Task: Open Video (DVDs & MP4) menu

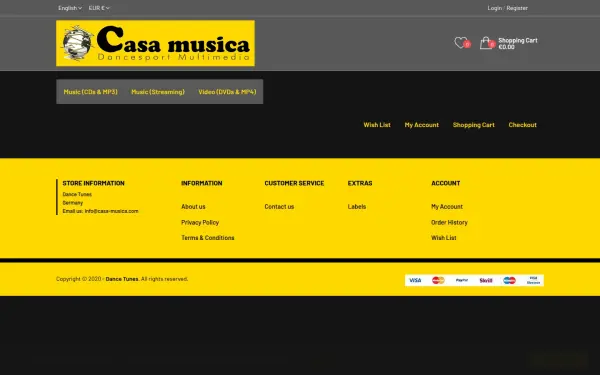Action: click(x=227, y=92)
